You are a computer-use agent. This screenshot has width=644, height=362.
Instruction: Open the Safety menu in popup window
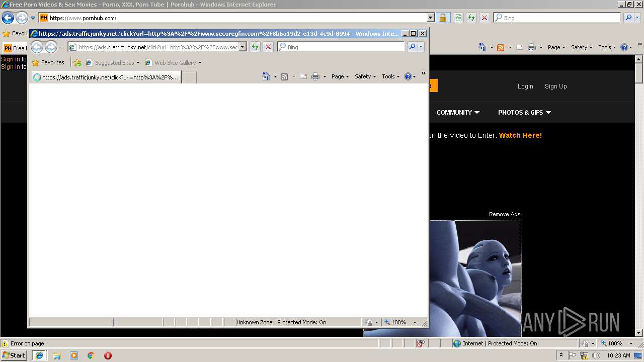click(x=365, y=76)
